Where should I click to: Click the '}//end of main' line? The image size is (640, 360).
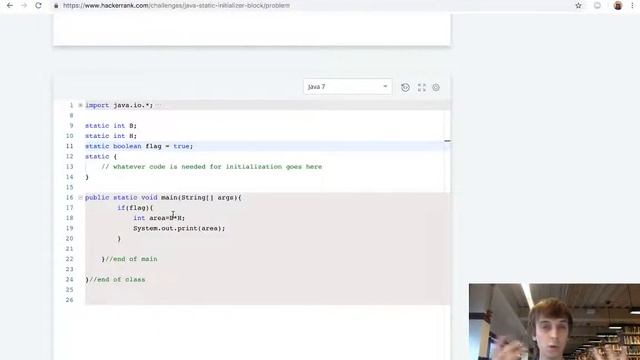click(x=129, y=259)
